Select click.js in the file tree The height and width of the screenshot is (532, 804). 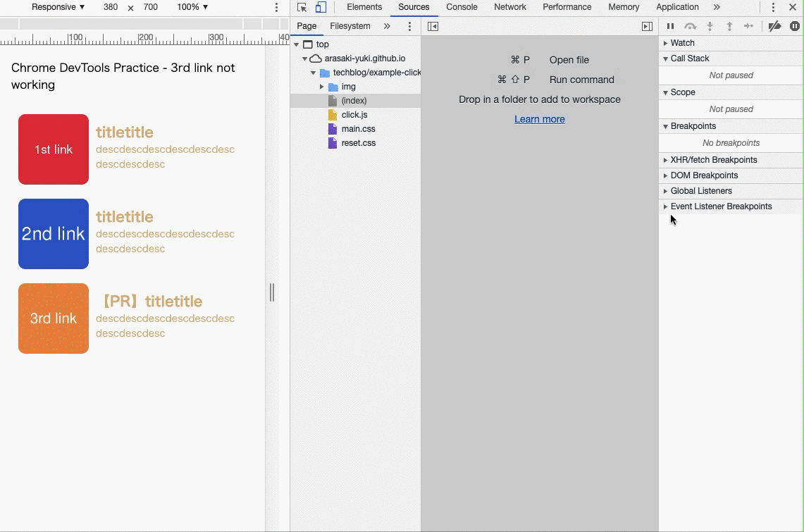pos(354,115)
